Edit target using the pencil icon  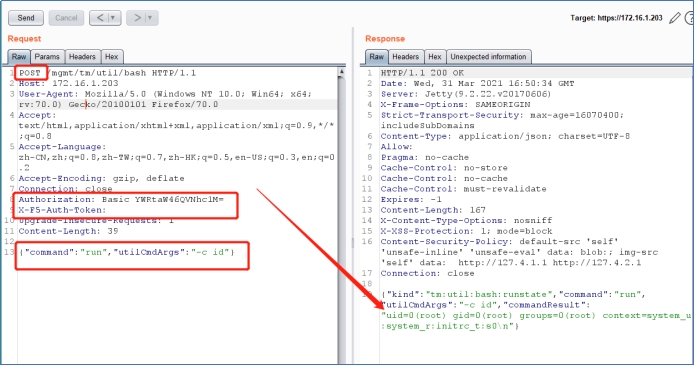(x=675, y=18)
